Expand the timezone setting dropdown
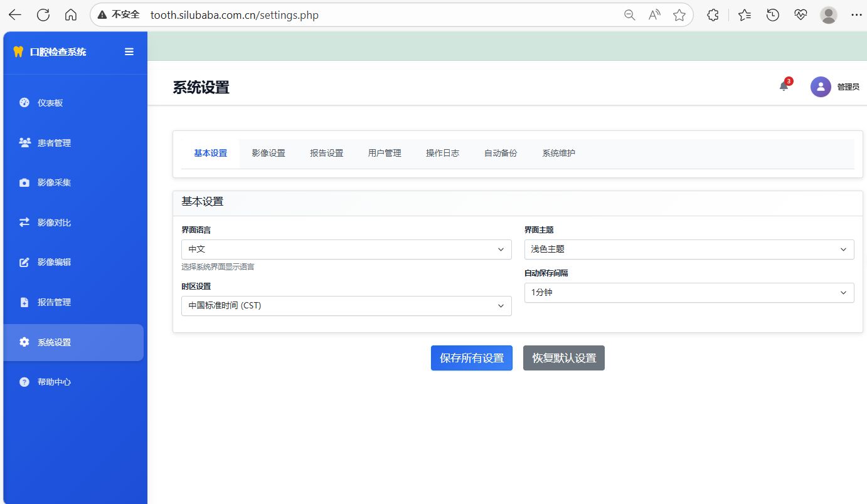The image size is (867, 504). 346,306
